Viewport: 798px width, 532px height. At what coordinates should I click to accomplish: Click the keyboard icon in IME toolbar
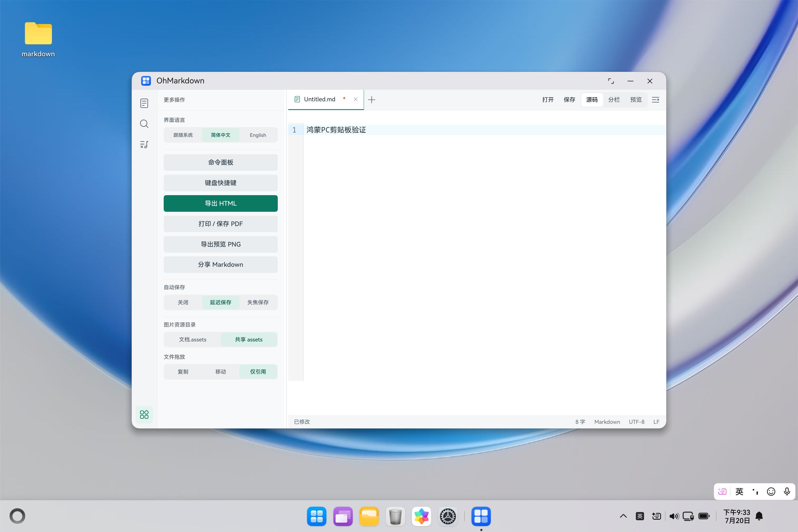tap(722, 492)
